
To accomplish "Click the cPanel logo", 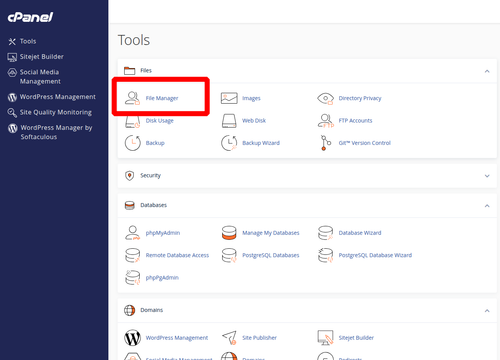I will pyautogui.click(x=30, y=17).
